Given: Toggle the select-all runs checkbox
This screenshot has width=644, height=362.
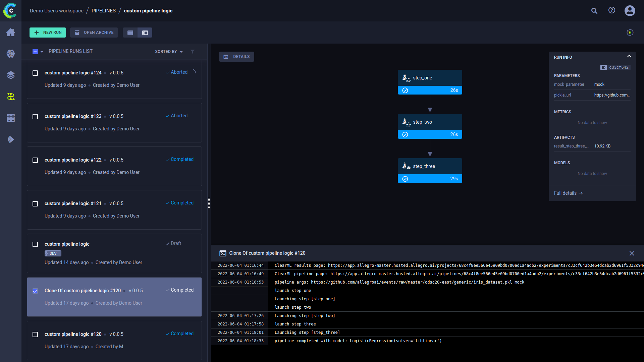Looking at the screenshot, I should pyautogui.click(x=35, y=52).
